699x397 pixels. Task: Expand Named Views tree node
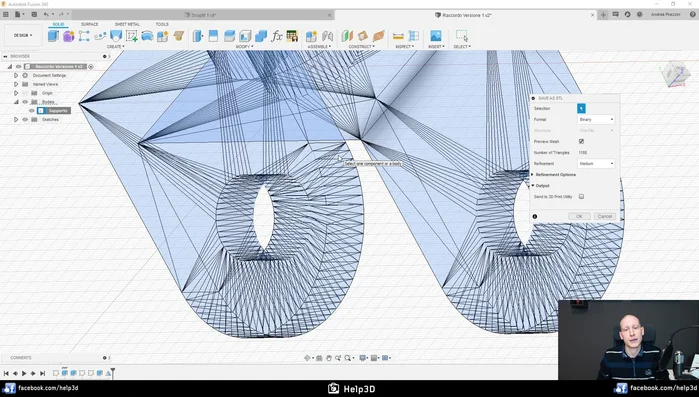pyautogui.click(x=16, y=84)
